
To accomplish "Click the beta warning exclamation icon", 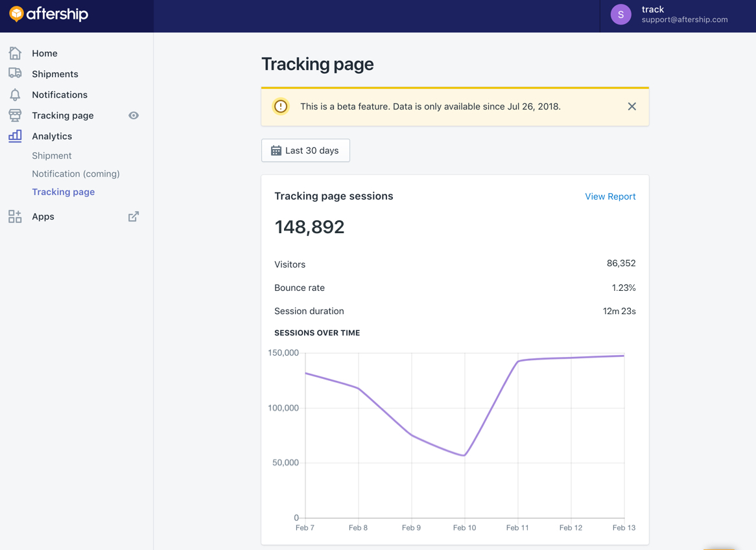I will tap(281, 106).
